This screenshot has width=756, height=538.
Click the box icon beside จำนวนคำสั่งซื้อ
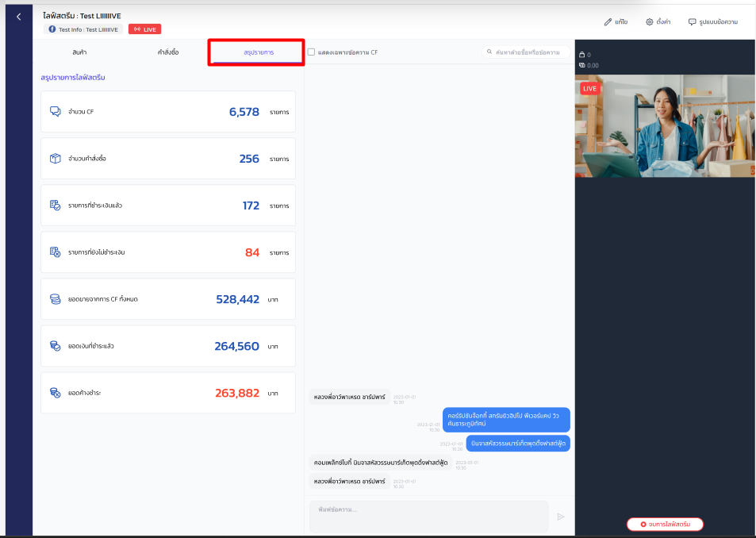click(x=56, y=159)
